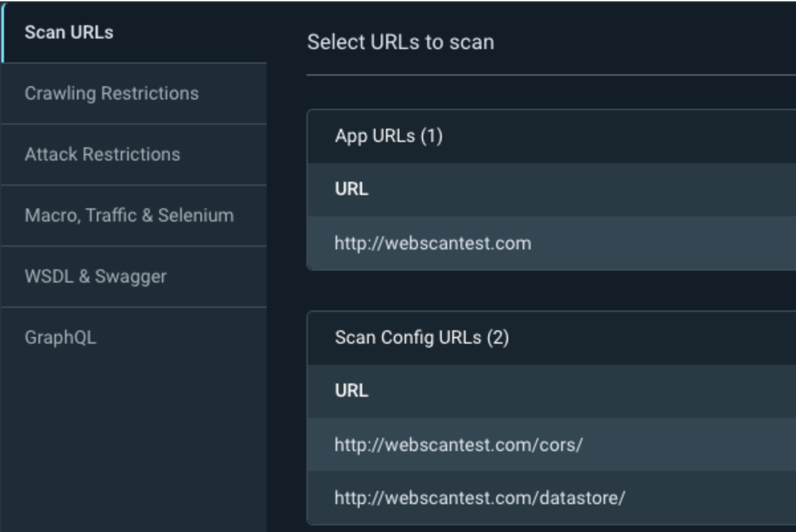Sort by URL column in Scan Config URLs
Image resolution: width=796 pixels, height=532 pixels.
click(x=352, y=391)
